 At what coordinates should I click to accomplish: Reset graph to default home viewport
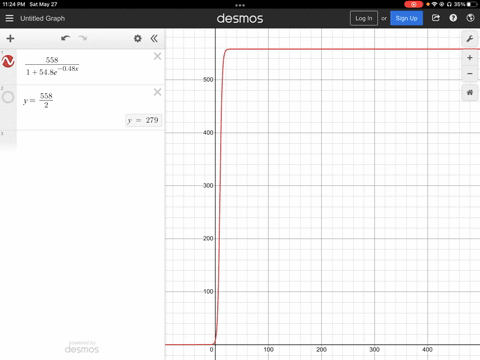(470, 92)
